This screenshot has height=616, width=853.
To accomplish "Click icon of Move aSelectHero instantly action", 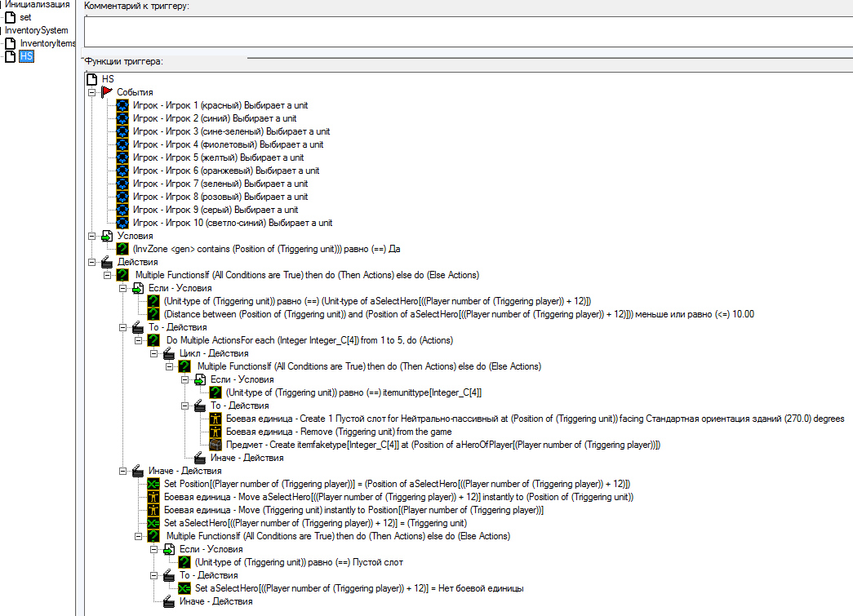I will click(153, 497).
